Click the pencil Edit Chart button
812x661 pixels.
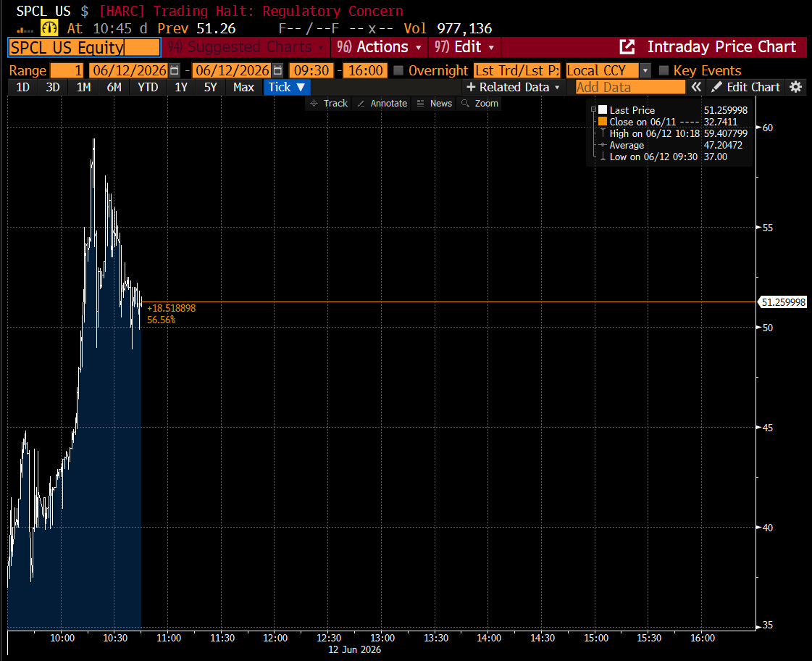pyautogui.click(x=745, y=87)
